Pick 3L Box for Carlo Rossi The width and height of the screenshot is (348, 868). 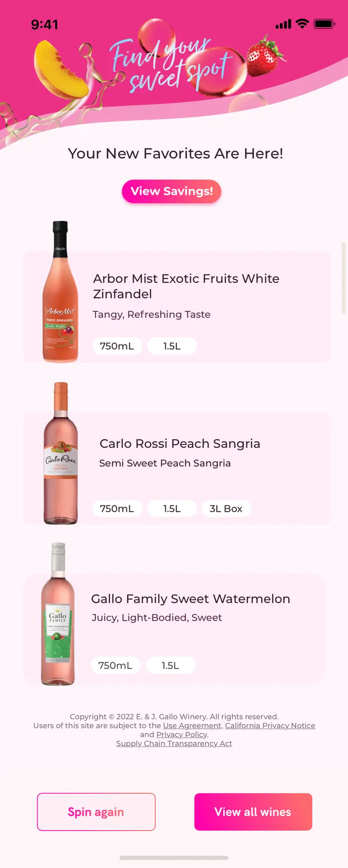coord(226,509)
